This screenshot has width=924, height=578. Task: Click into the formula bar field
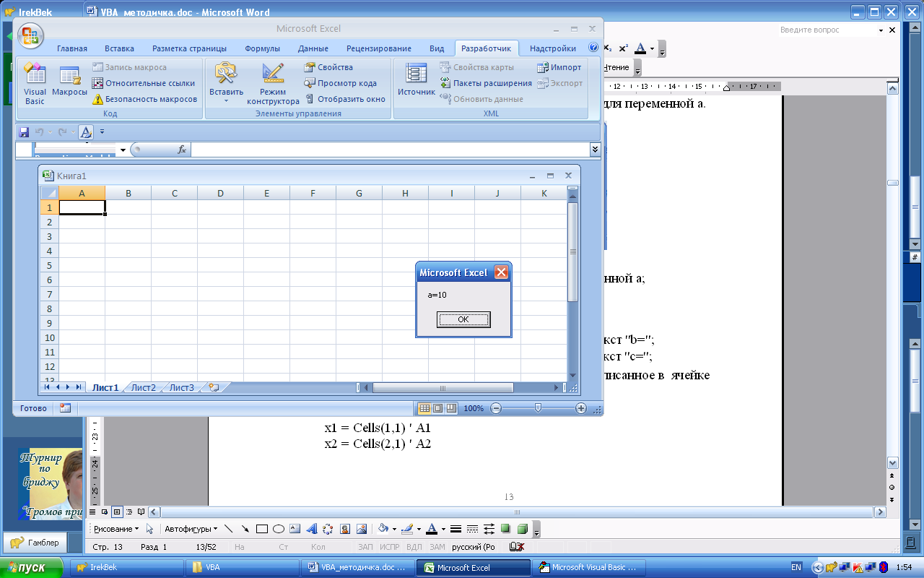(391, 150)
